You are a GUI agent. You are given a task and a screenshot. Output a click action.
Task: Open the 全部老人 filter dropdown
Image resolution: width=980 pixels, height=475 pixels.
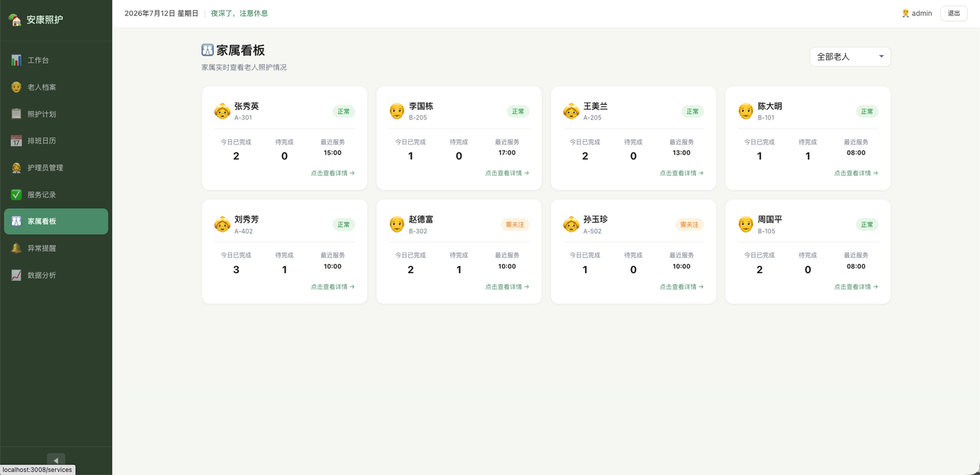pos(850,57)
